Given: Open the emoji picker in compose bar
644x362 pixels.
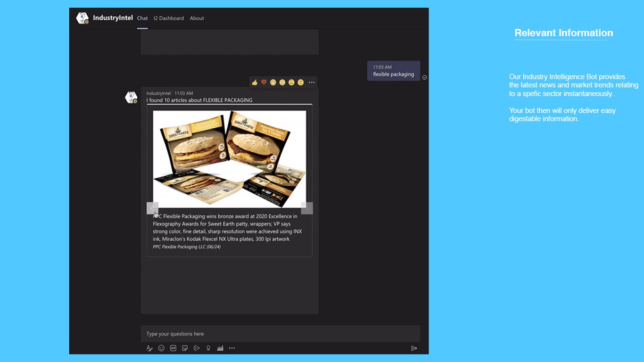Looking at the screenshot, I should pyautogui.click(x=161, y=348).
